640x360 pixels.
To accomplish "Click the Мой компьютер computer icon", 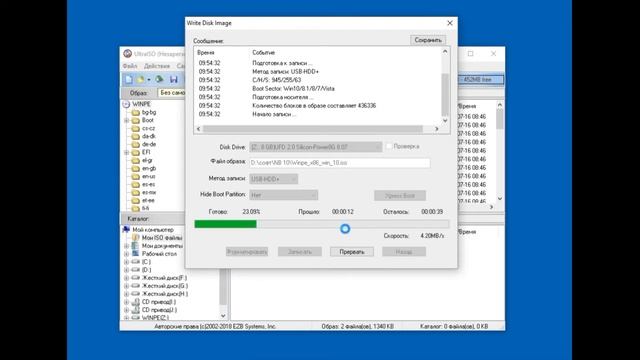I will pyautogui.click(x=126, y=230).
